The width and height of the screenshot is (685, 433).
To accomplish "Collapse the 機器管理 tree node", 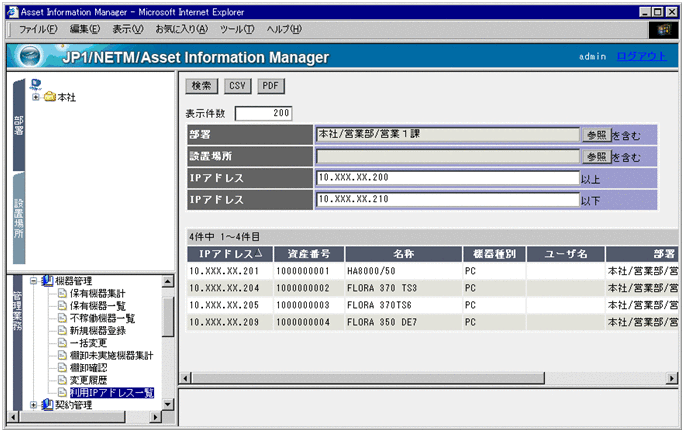I will coord(34,281).
